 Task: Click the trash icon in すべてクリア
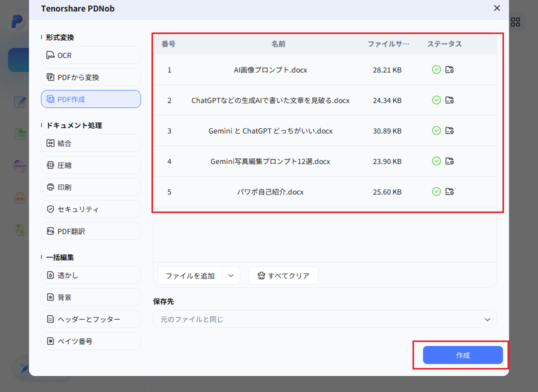pos(261,275)
